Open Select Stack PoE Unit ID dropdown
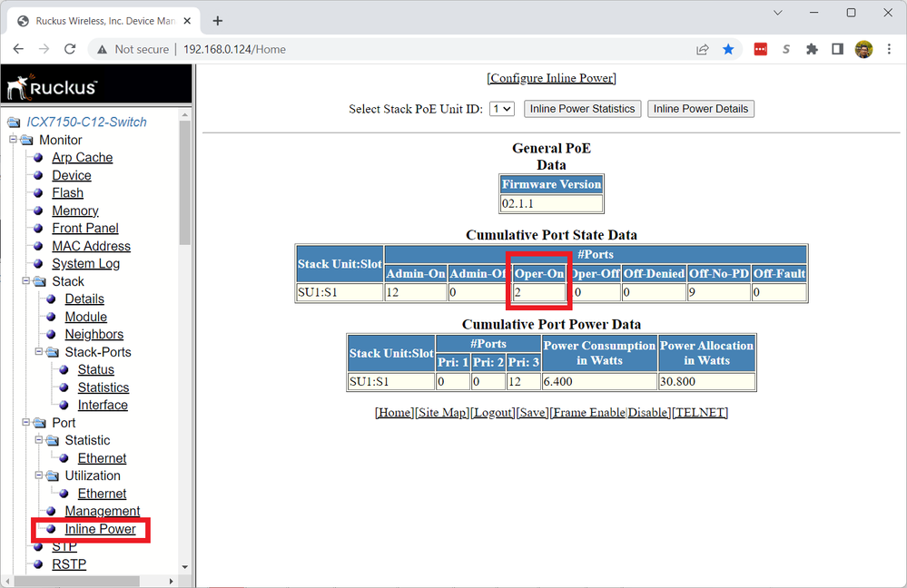This screenshot has width=907, height=588. click(x=501, y=109)
